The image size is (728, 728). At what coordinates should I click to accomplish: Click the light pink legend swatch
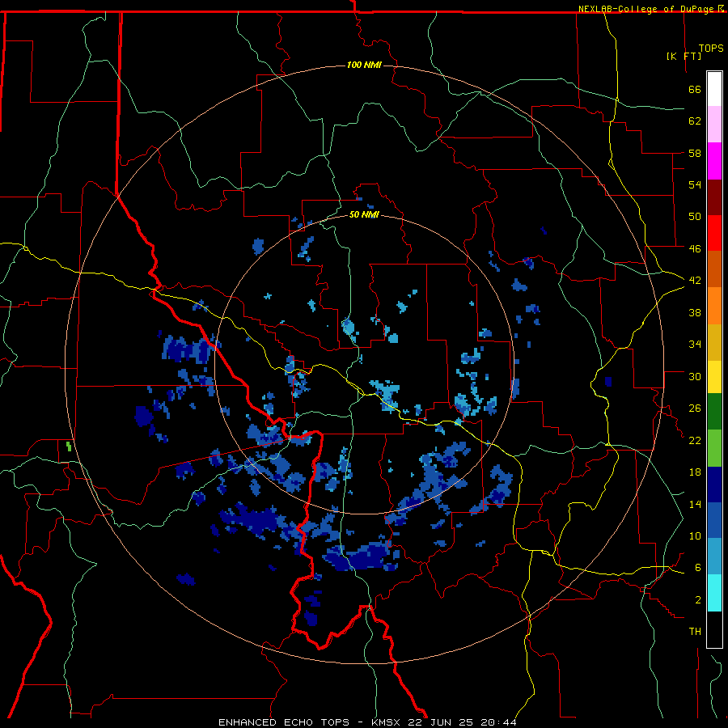[714, 124]
